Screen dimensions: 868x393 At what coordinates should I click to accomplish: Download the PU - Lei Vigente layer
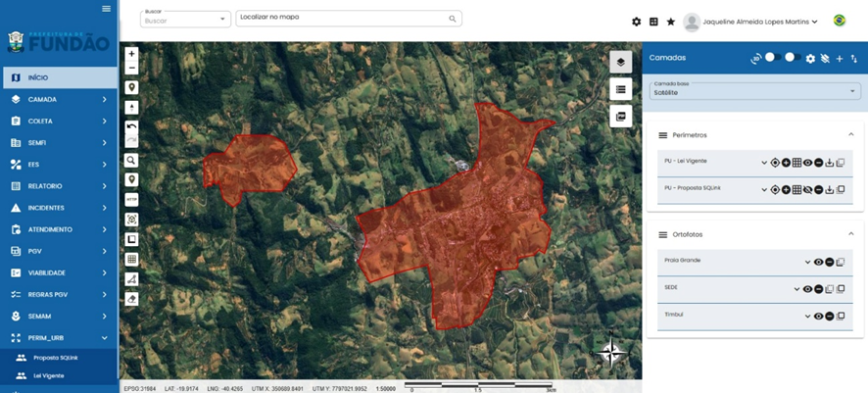(830, 163)
